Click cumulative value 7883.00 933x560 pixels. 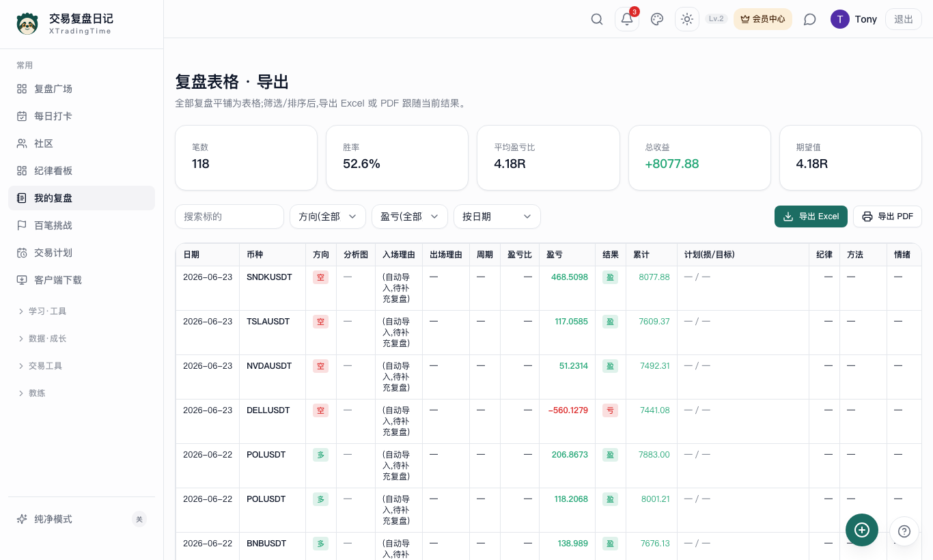[x=654, y=455]
